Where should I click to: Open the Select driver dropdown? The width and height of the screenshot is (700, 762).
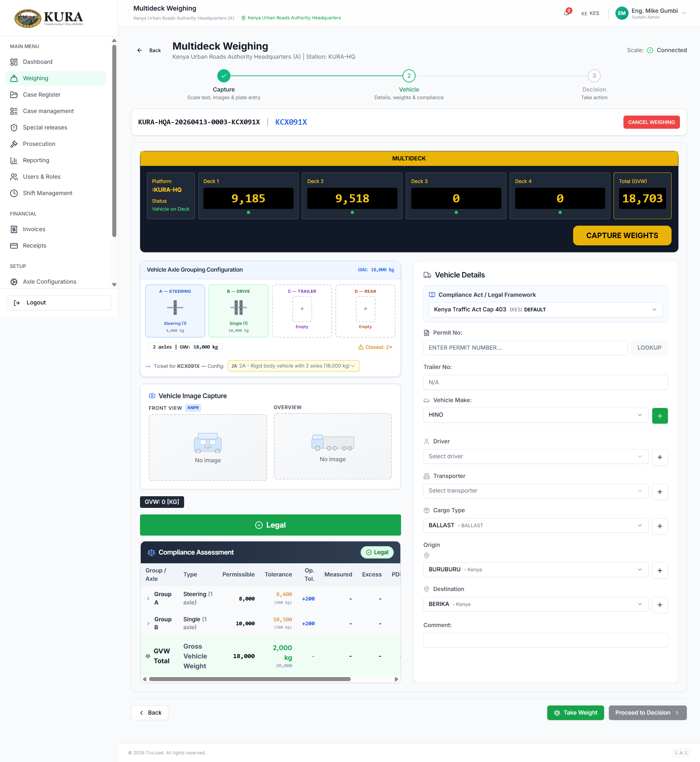click(535, 456)
